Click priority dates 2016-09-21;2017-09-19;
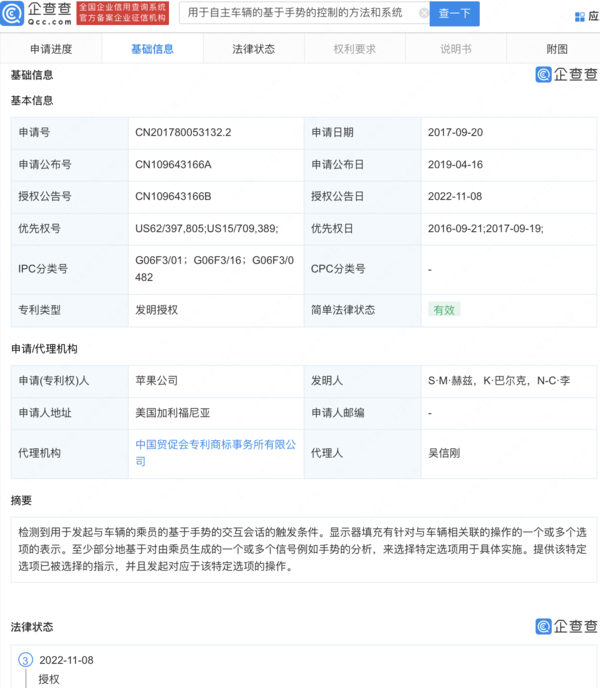600x688 pixels. [486, 229]
